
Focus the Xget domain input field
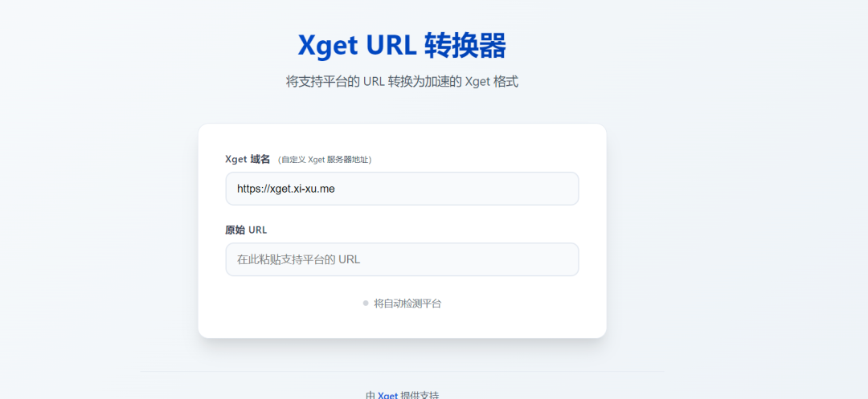[x=402, y=189]
